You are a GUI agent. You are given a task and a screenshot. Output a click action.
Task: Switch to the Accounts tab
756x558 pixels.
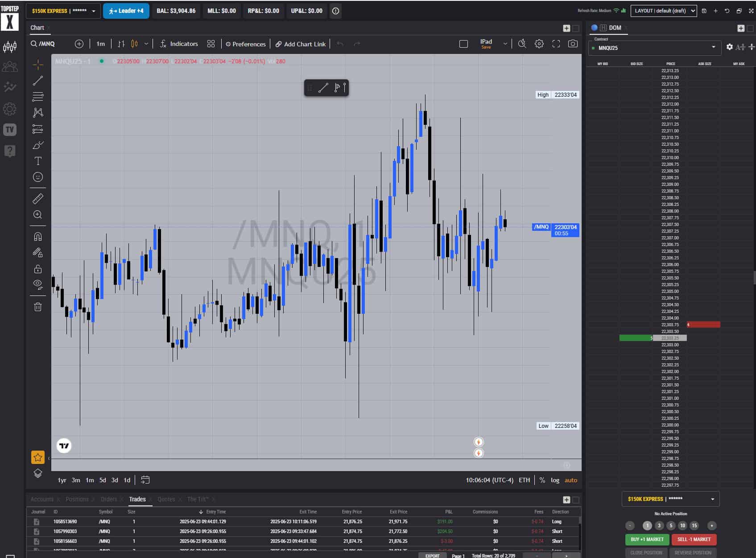click(42, 499)
